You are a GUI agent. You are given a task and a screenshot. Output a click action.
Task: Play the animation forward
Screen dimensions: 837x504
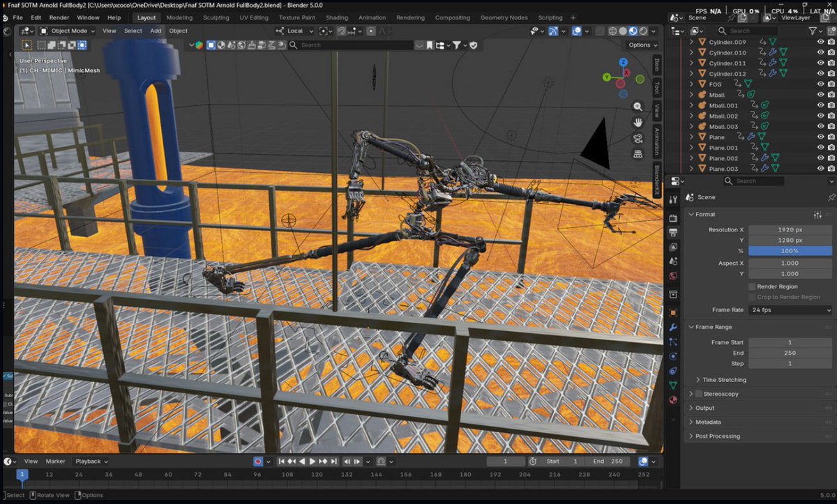click(x=312, y=461)
